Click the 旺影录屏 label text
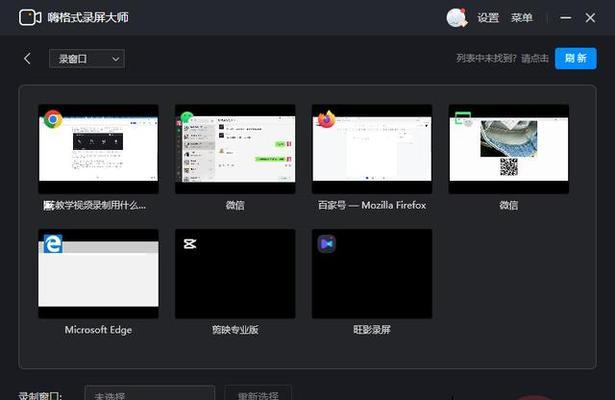This screenshot has width=615, height=400. point(372,330)
